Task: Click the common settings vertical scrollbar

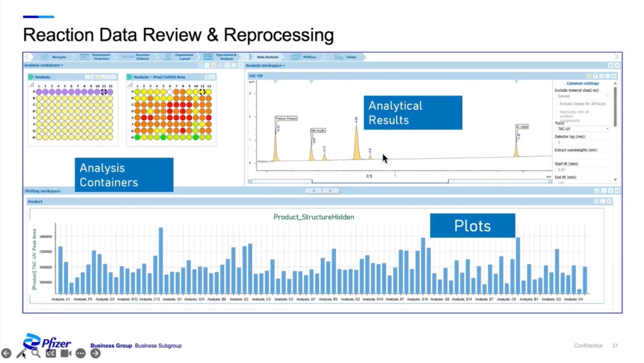Action: (615, 107)
